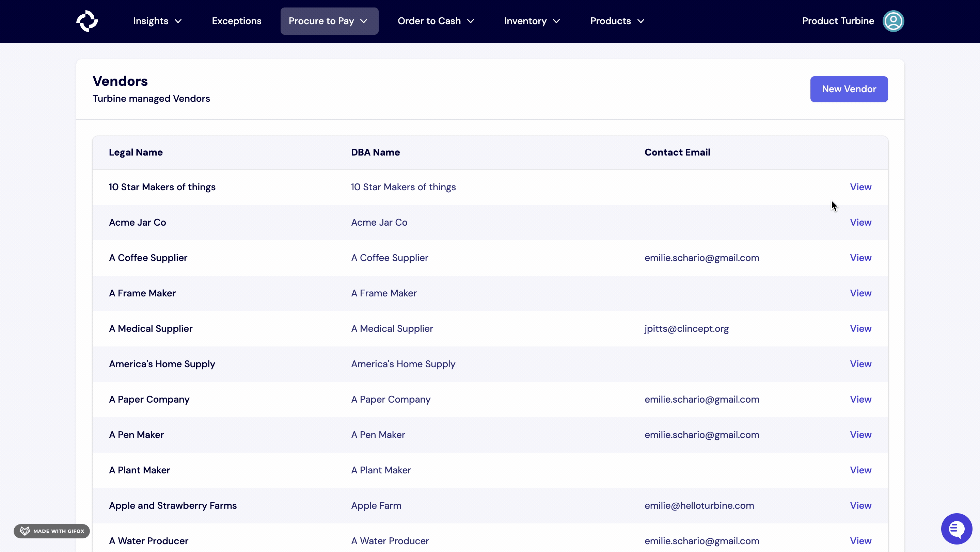
Task: Click emilie@helloturbine.com contact email
Action: tap(699, 505)
